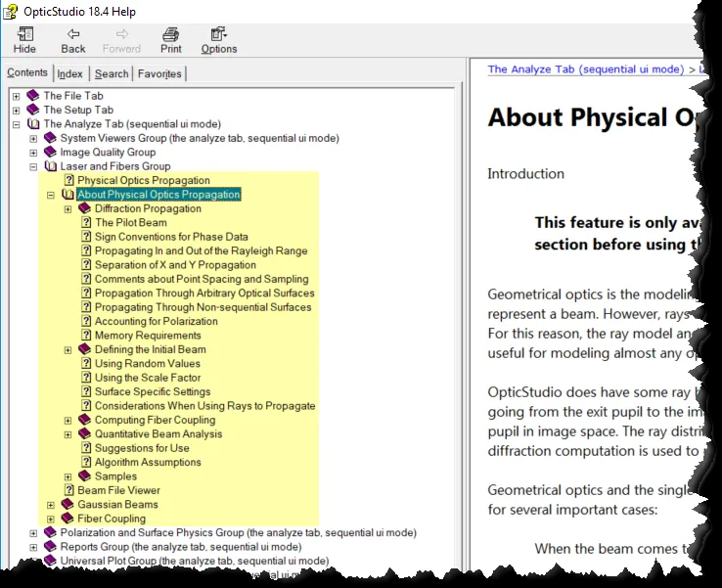The image size is (722, 588).
Task: Click the Hide toolbar icon
Action: [24, 40]
